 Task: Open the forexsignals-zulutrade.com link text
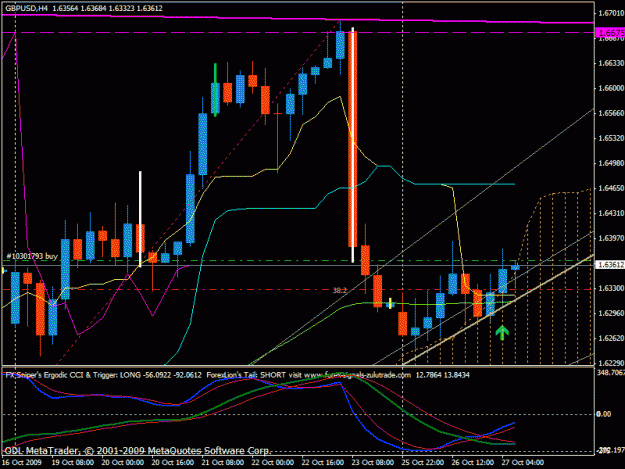coord(357,375)
